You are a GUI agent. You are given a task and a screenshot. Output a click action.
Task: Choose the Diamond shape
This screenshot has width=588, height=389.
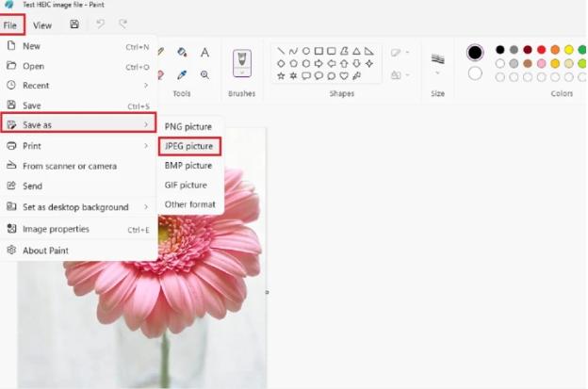point(281,64)
